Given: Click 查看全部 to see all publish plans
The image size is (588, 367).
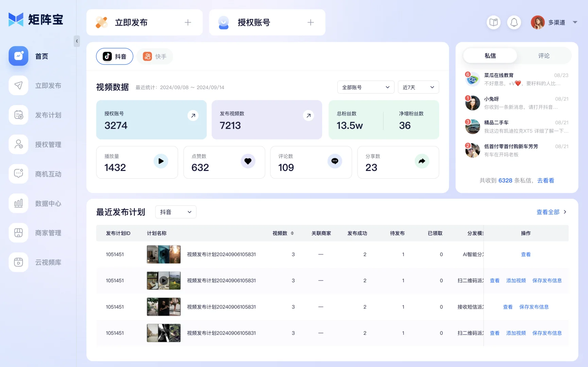Looking at the screenshot, I should (548, 211).
